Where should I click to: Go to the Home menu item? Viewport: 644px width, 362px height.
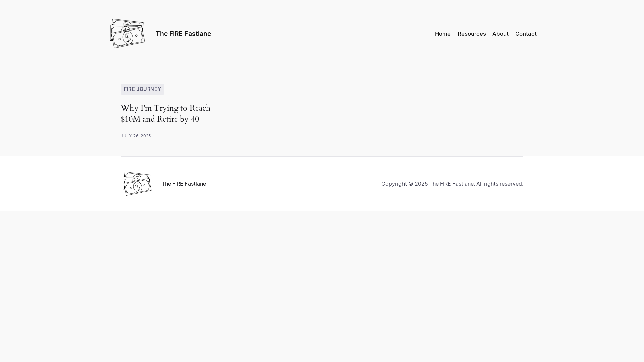[x=443, y=34]
